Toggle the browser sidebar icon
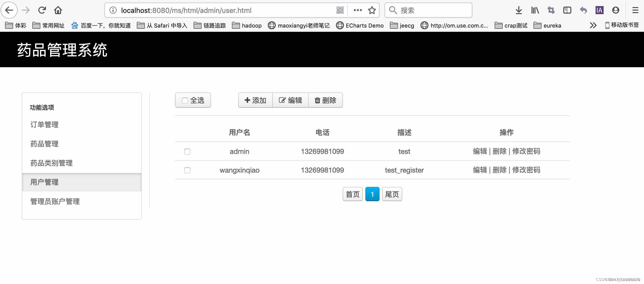 coord(567,10)
